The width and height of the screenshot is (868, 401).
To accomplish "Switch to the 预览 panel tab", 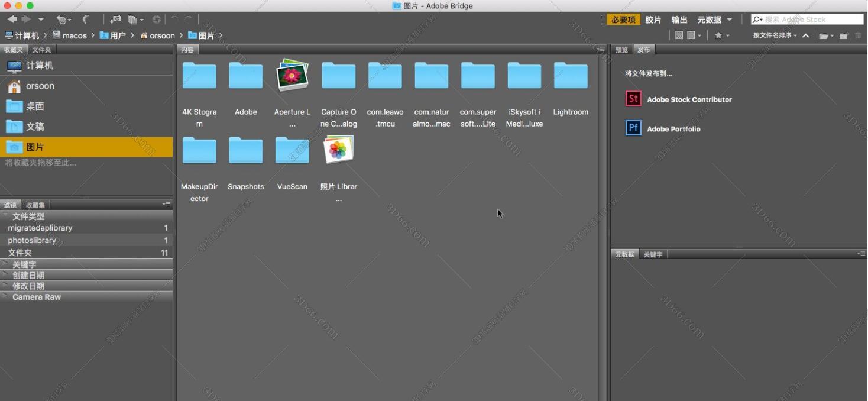I will click(x=621, y=50).
